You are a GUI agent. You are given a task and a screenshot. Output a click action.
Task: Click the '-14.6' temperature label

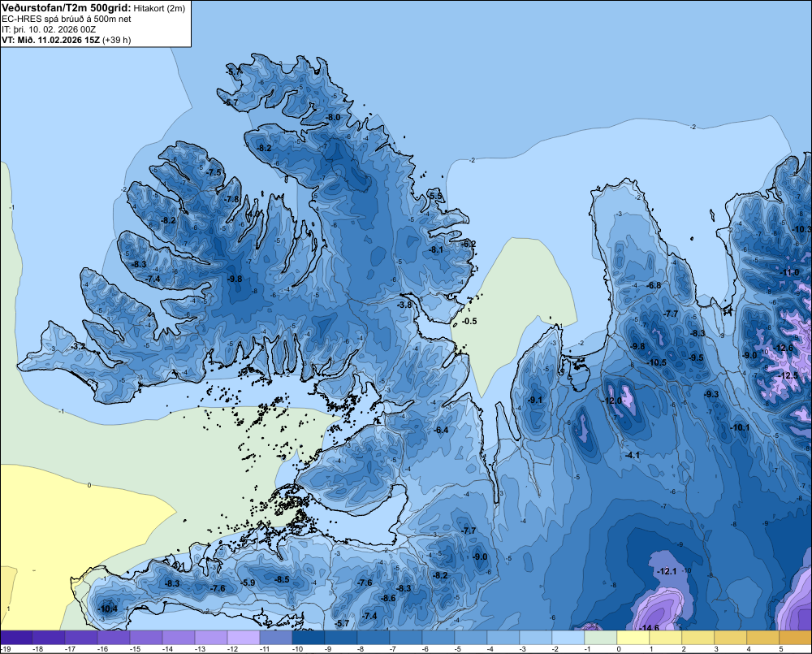click(x=650, y=627)
